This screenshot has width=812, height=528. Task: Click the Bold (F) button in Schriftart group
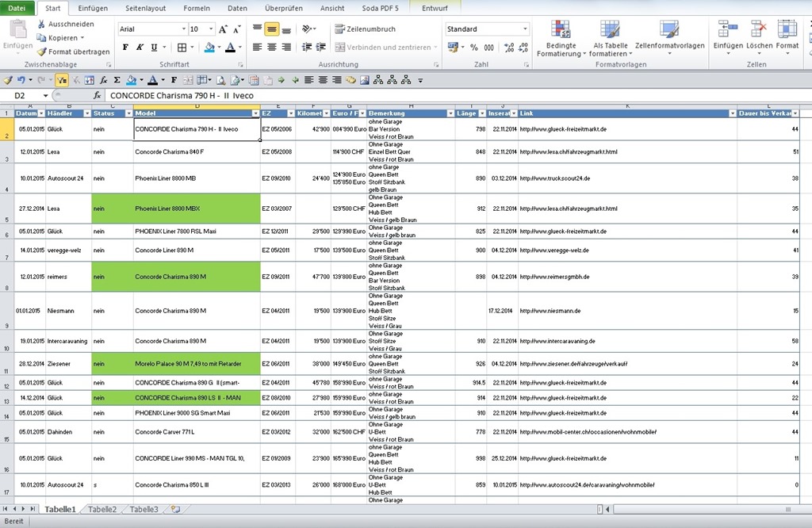pos(125,48)
